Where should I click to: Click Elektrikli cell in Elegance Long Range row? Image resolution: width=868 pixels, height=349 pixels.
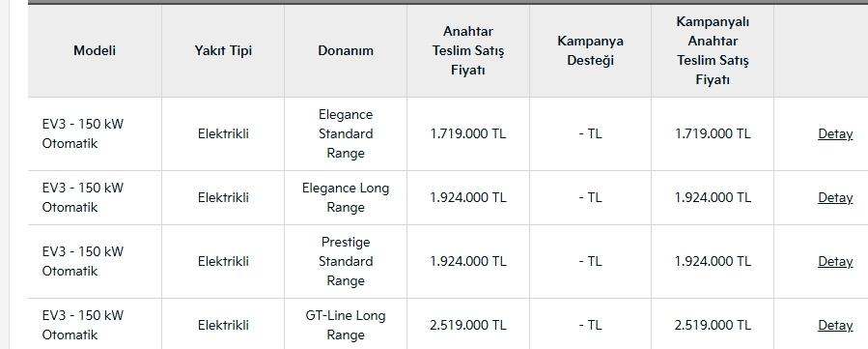(x=223, y=198)
